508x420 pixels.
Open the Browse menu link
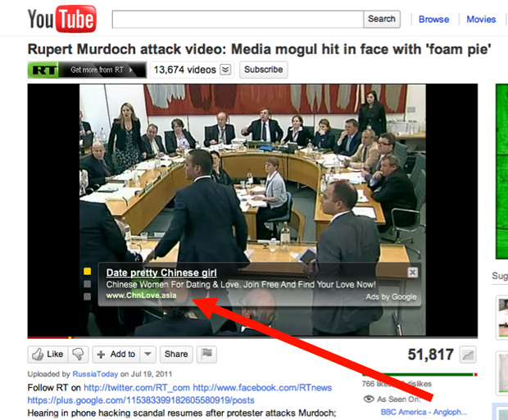point(433,20)
